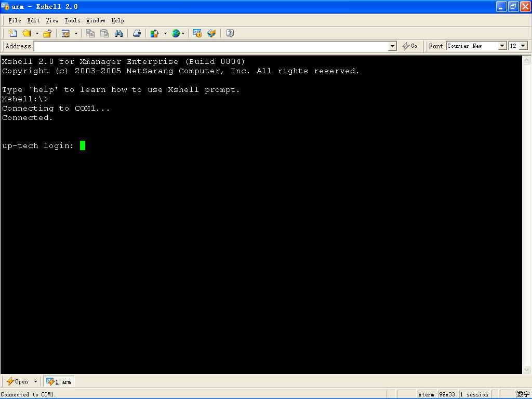The height and width of the screenshot is (399, 532).
Task: Click the Find binoculars icon
Action: point(118,33)
